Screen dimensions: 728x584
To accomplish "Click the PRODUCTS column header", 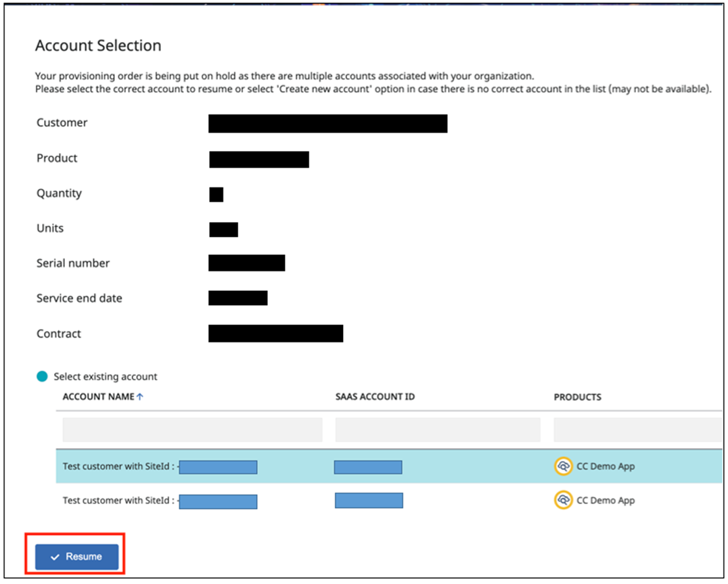I will tap(577, 397).
